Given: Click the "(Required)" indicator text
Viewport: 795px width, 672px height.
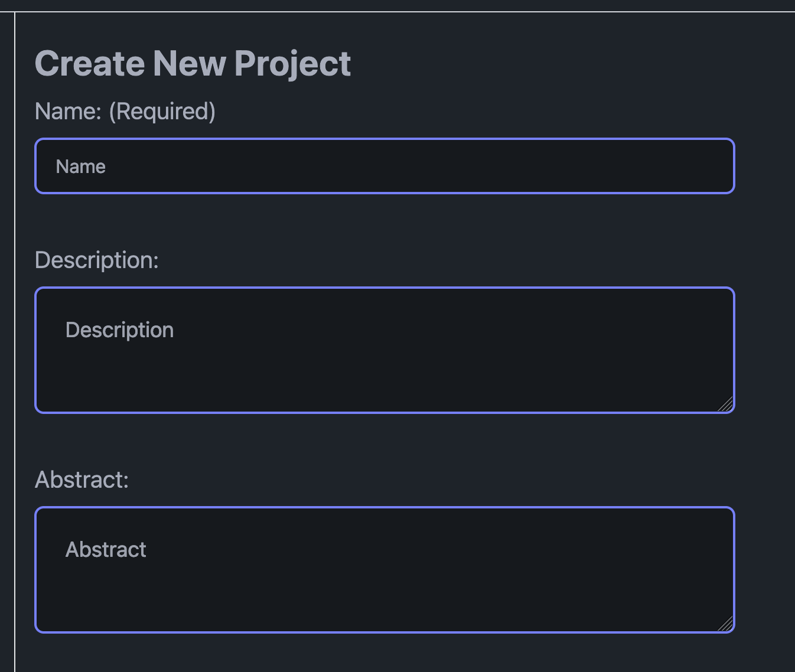Looking at the screenshot, I should click(162, 111).
